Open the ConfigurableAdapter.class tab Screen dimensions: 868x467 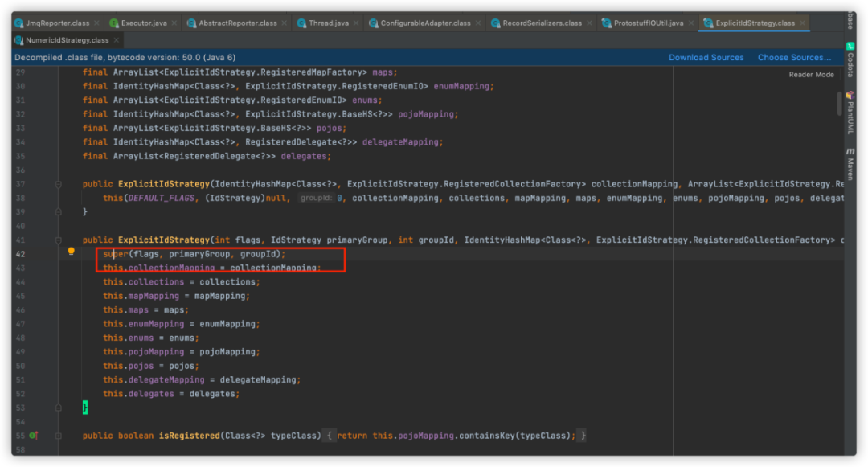tap(425, 23)
